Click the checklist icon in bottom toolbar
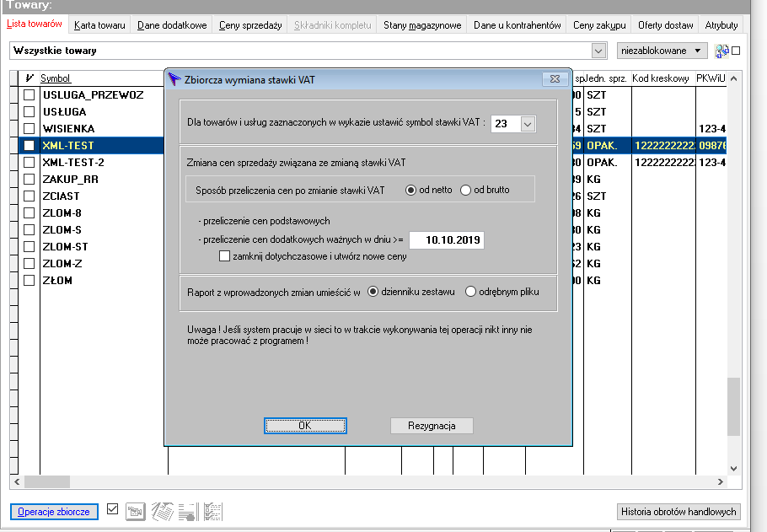The image size is (767, 532). (x=213, y=512)
